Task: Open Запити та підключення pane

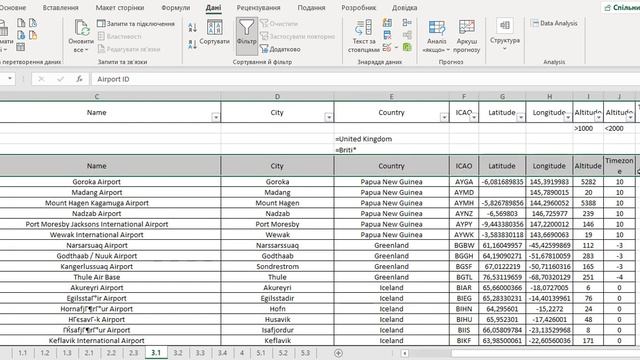Action: 136,24
